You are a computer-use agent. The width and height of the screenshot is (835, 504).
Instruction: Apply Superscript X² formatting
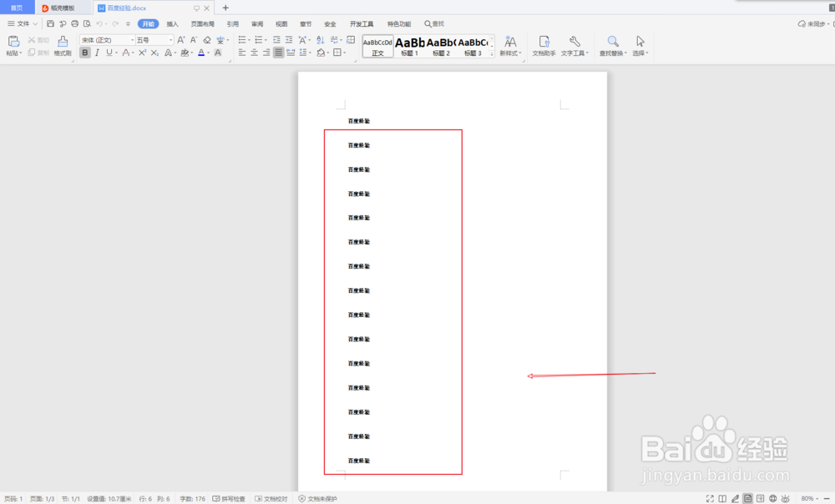click(x=142, y=53)
